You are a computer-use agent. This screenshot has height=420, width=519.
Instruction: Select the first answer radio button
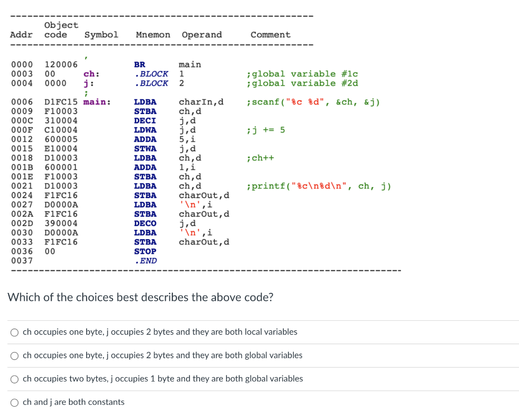click(14, 332)
